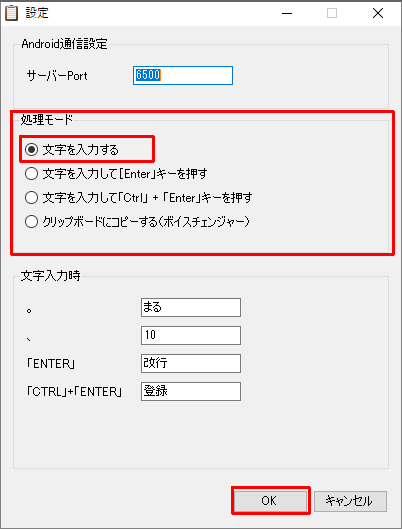Focus the 、 field containing 10
402x529 pixels.
pyautogui.click(x=191, y=335)
